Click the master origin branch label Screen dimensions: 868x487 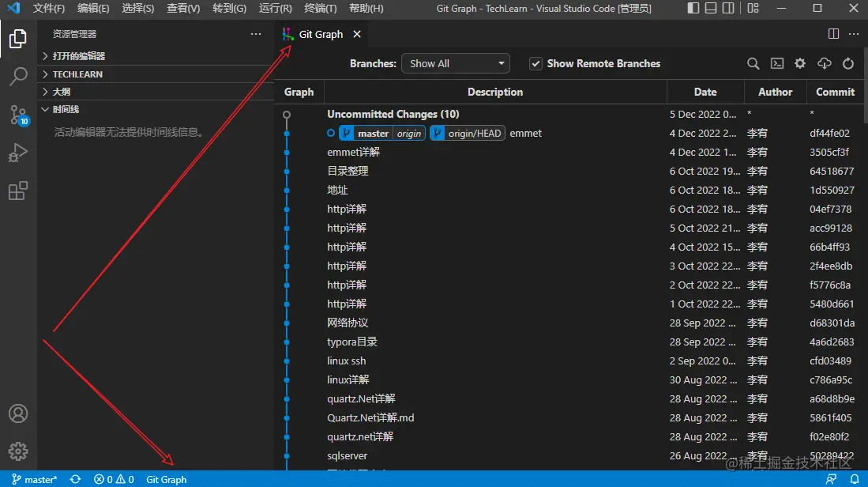[x=382, y=133]
